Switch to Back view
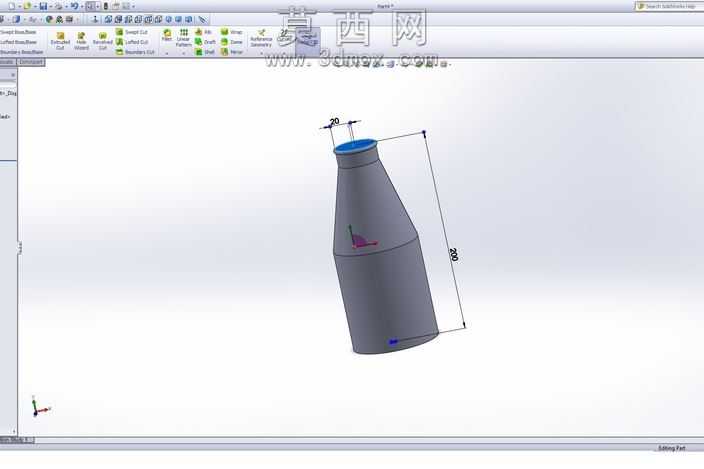Viewport: 704px width, 469px height. coord(118,19)
